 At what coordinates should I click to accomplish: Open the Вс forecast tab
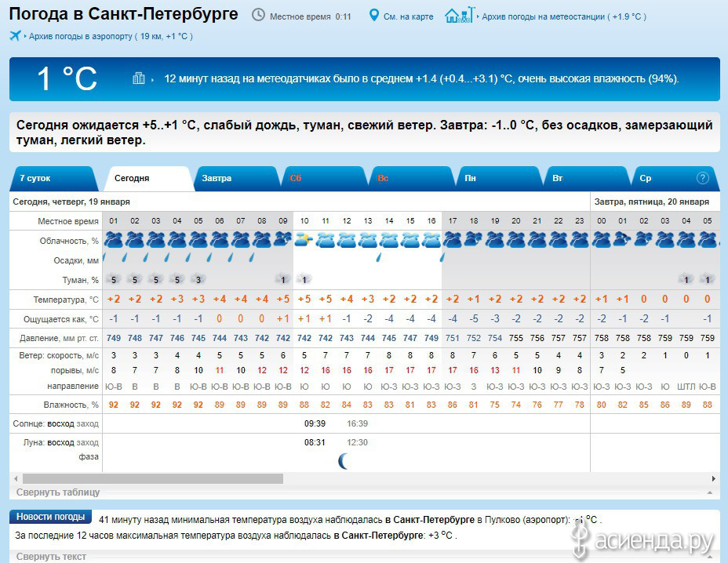[x=411, y=178]
